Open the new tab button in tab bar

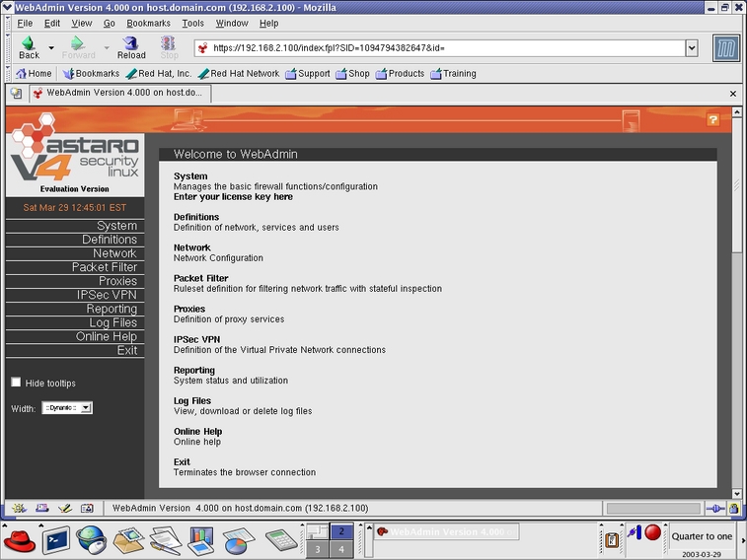pos(16,94)
